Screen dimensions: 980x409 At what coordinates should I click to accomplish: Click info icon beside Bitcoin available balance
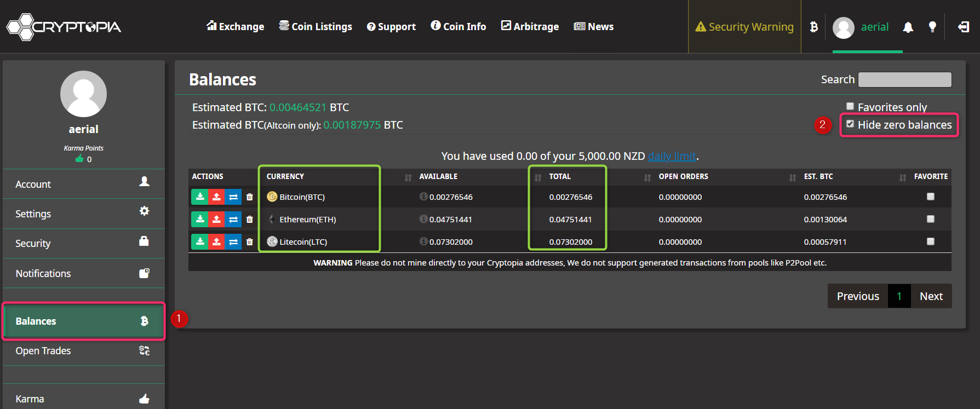[423, 196]
